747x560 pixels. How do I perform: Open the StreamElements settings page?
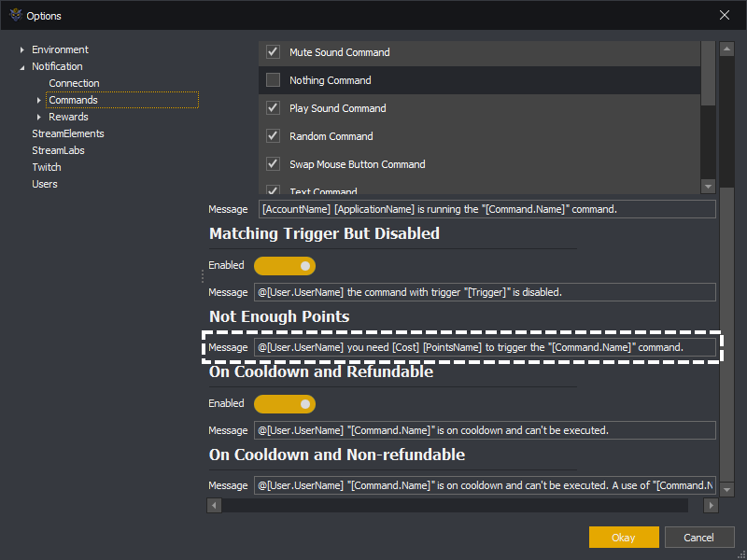pyautogui.click(x=67, y=133)
